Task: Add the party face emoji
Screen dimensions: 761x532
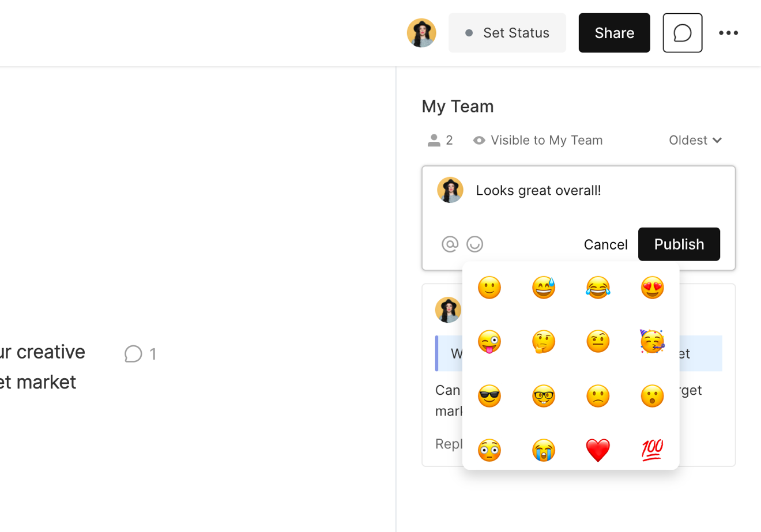Action: click(x=652, y=342)
